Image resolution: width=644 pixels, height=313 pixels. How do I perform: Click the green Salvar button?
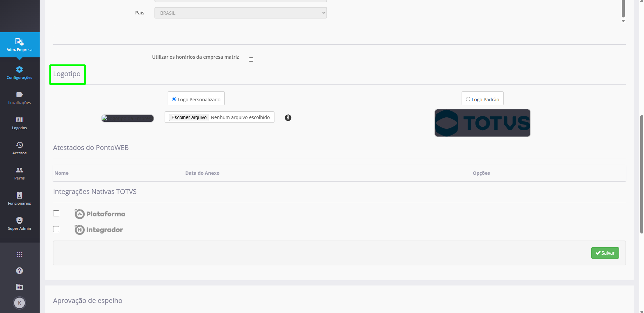click(605, 253)
